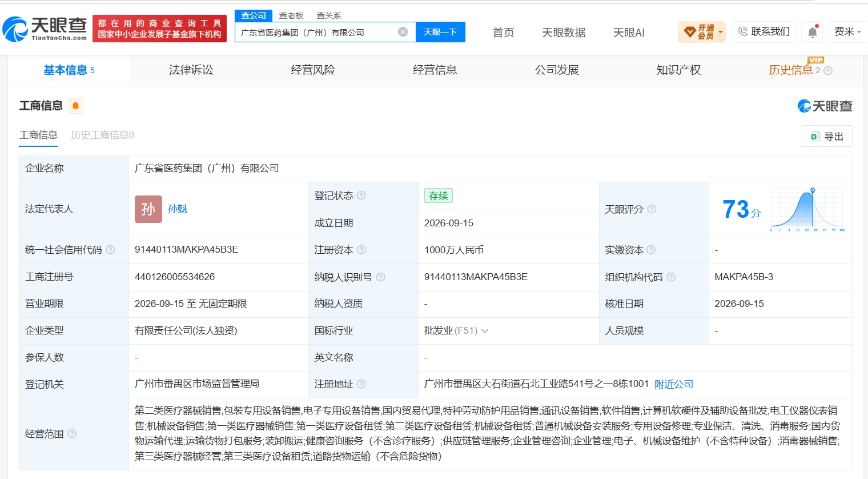Viewport: 868px width, 479px height.
Task: Open the TianYanCha logo homepage
Action: click(45, 29)
